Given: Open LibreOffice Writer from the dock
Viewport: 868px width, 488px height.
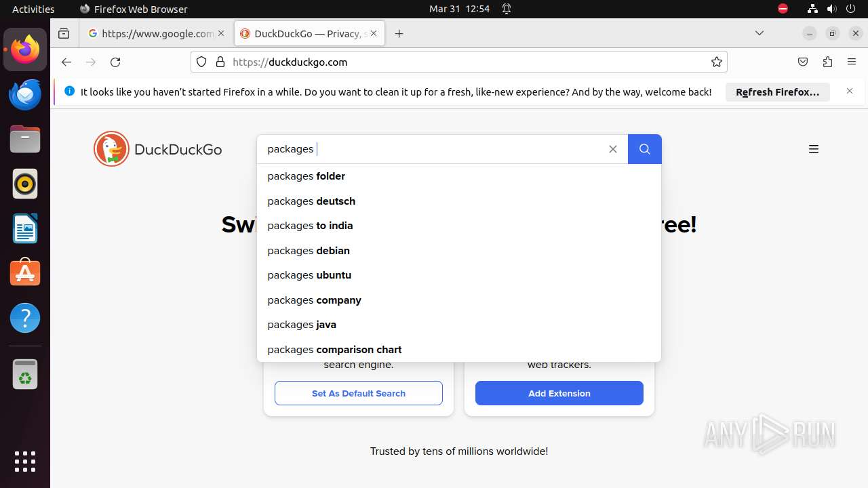Looking at the screenshot, I should coord(25,228).
